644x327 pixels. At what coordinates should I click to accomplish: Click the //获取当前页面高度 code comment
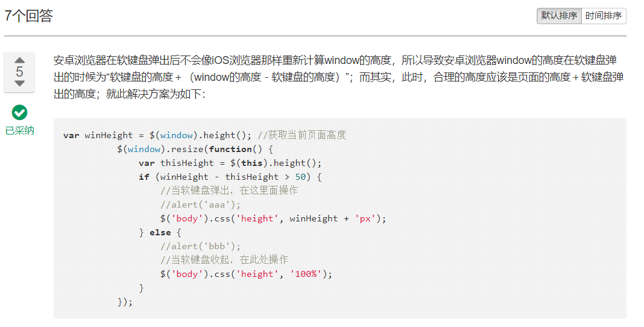click(x=302, y=135)
